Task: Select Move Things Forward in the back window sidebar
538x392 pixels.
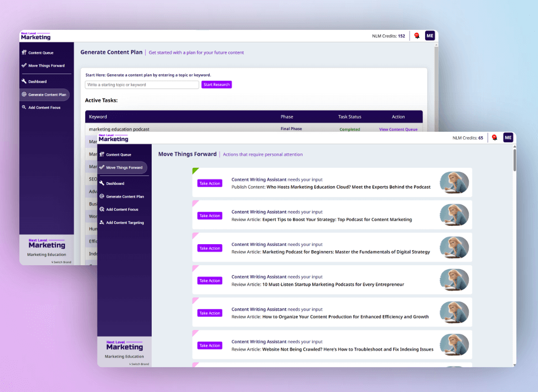Action: click(x=46, y=65)
